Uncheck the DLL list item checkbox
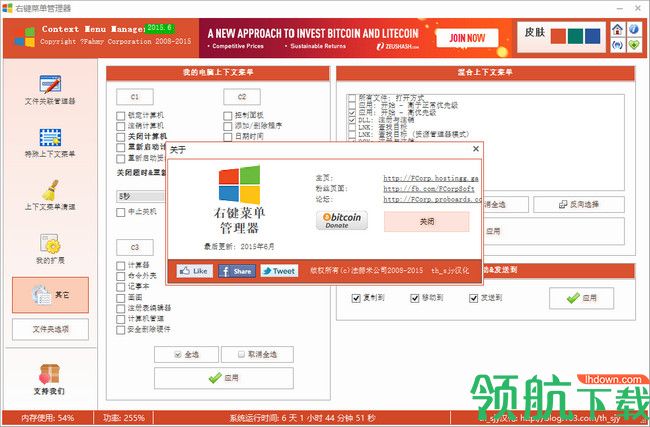This screenshot has height=427, width=650. click(x=352, y=120)
